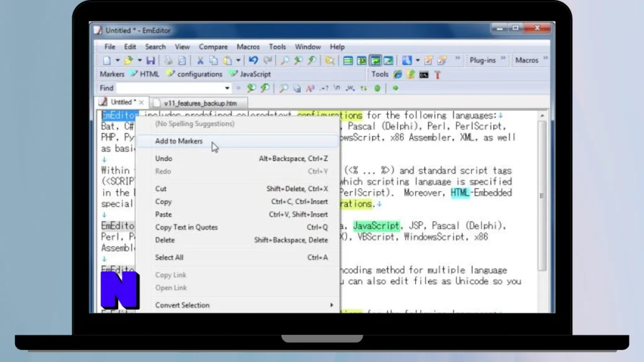Click the Find in Files icon
The height and width of the screenshot is (362, 644).
(x=330, y=60)
